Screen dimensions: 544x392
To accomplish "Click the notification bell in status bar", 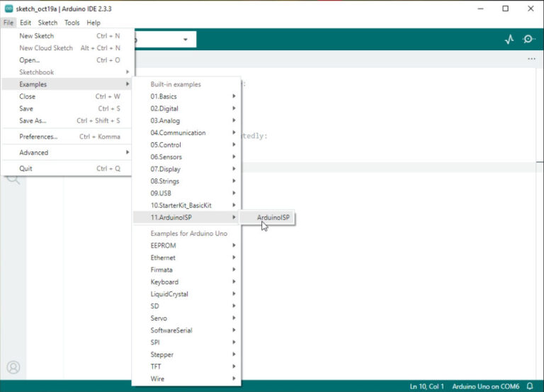I will 529,386.
